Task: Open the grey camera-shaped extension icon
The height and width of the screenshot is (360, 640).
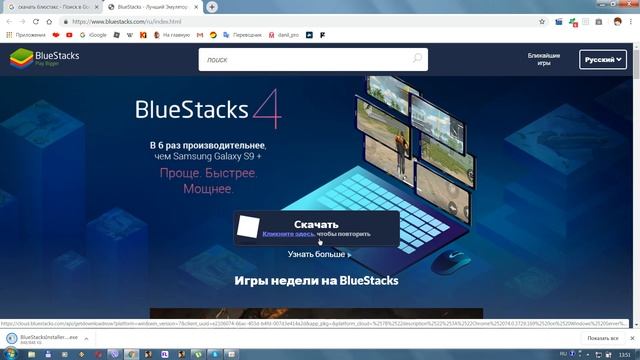Action: pyautogui.click(x=599, y=22)
